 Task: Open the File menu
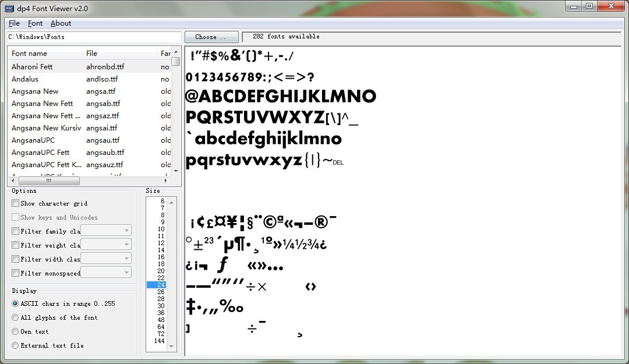click(x=14, y=23)
